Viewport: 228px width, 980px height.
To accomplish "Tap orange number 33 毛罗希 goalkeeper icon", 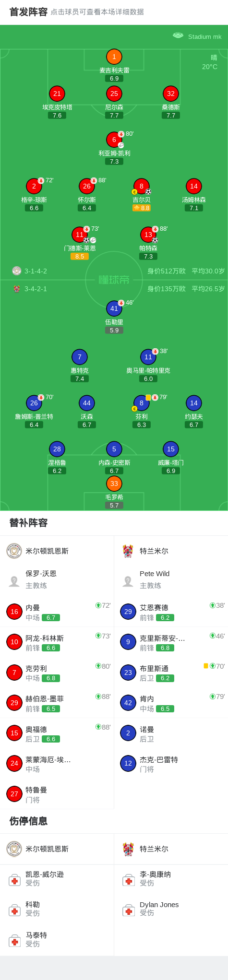I will [114, 484].
